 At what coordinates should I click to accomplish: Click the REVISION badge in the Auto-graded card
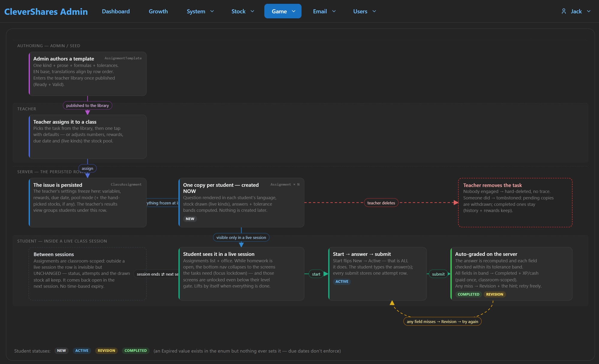pos(495,295)
